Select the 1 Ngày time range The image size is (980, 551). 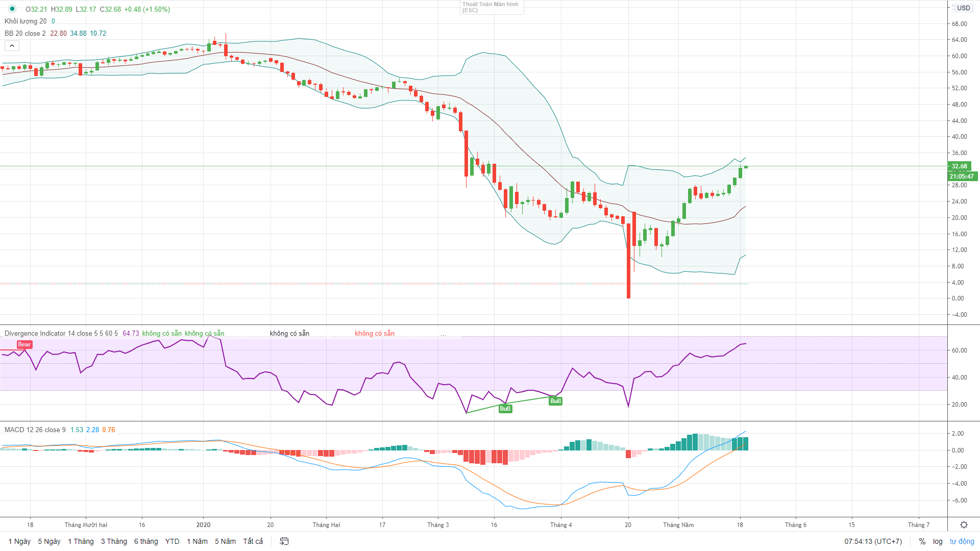[19, 541]
